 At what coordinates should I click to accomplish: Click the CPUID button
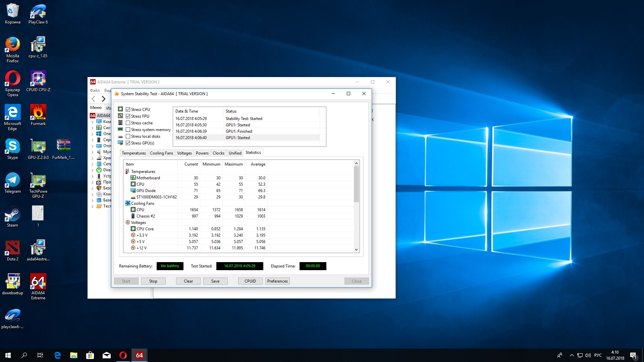click(250, 281)
